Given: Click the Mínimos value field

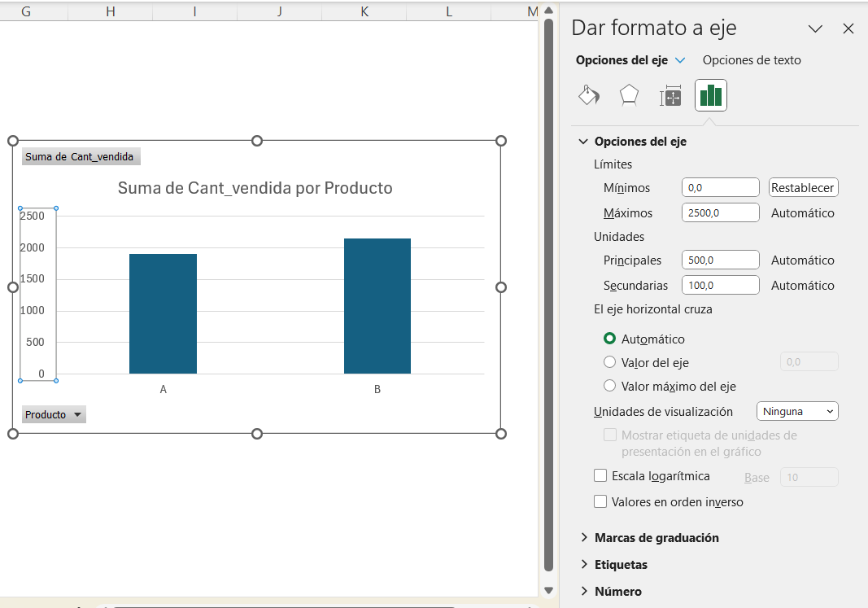Looking at the screenshot, I should (720, 188).
